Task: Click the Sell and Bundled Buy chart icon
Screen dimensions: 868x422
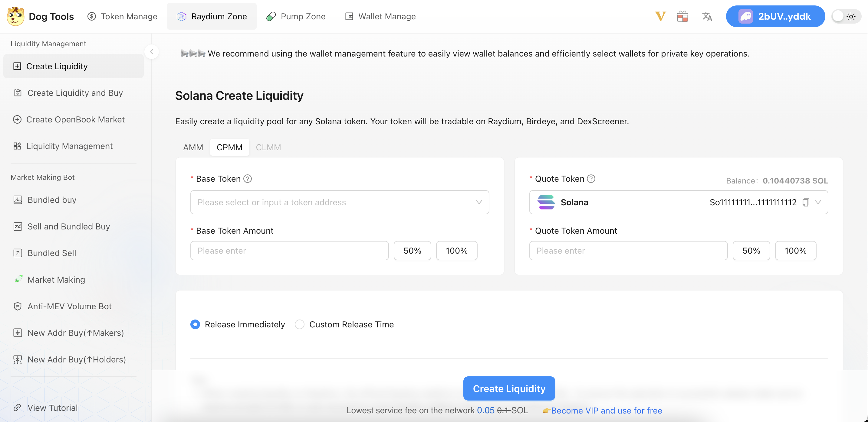Action: pos(18,226)
